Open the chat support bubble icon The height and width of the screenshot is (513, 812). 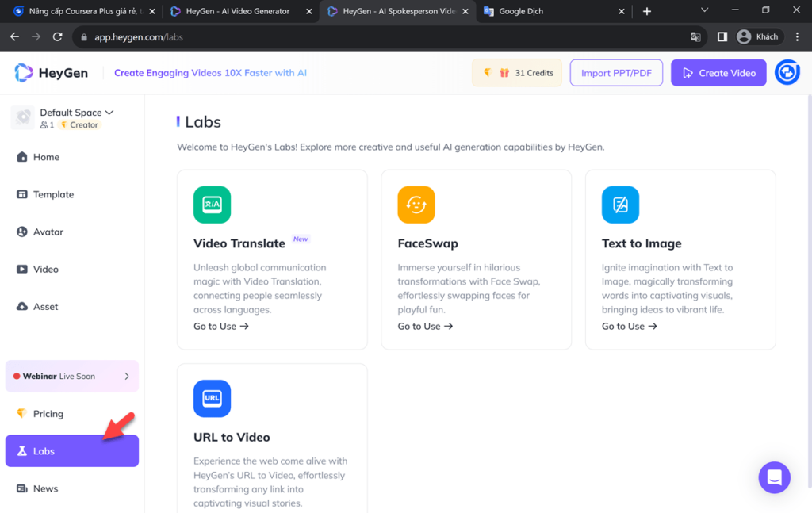coord(774,477)
